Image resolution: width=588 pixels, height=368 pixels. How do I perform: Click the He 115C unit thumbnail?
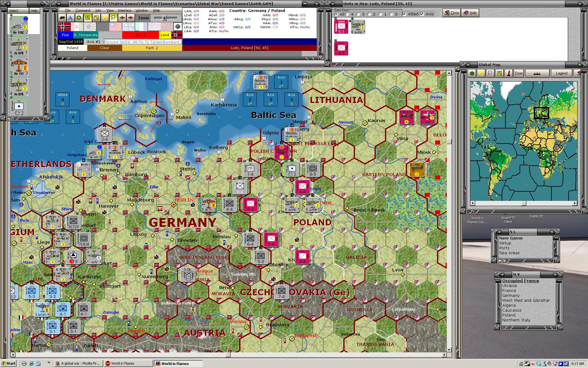pos(19,25)
